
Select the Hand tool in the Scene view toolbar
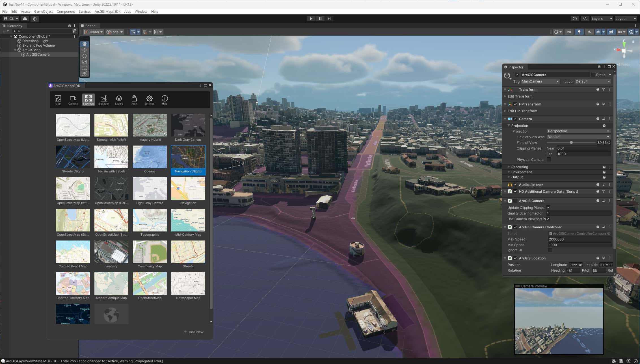point(84,44)
